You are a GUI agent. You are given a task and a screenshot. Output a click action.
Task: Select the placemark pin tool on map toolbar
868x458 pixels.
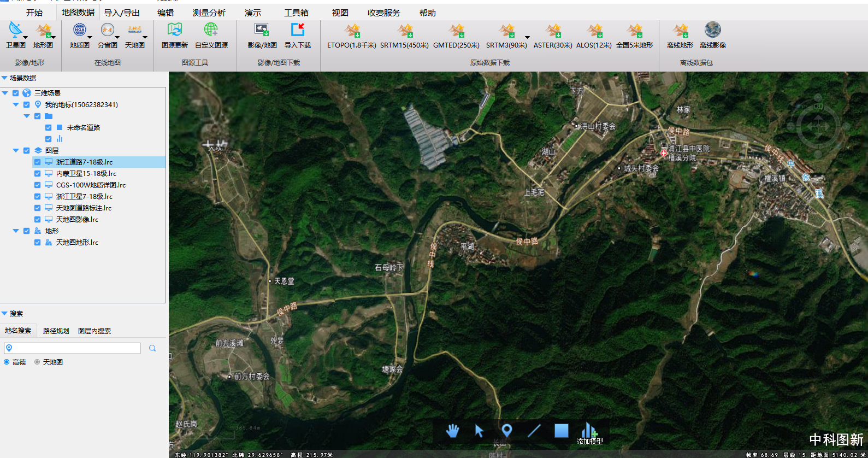[x=507, y=431]
